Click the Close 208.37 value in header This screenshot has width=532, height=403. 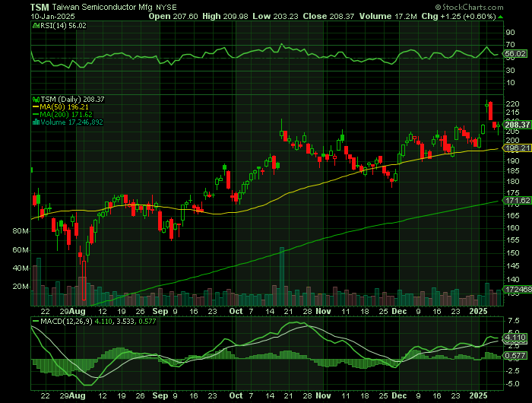pos(328,16)
